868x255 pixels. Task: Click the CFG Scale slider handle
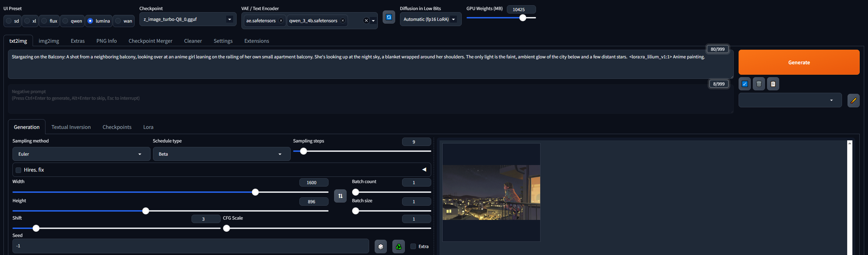pyautogui.click(x=227, y=228)
